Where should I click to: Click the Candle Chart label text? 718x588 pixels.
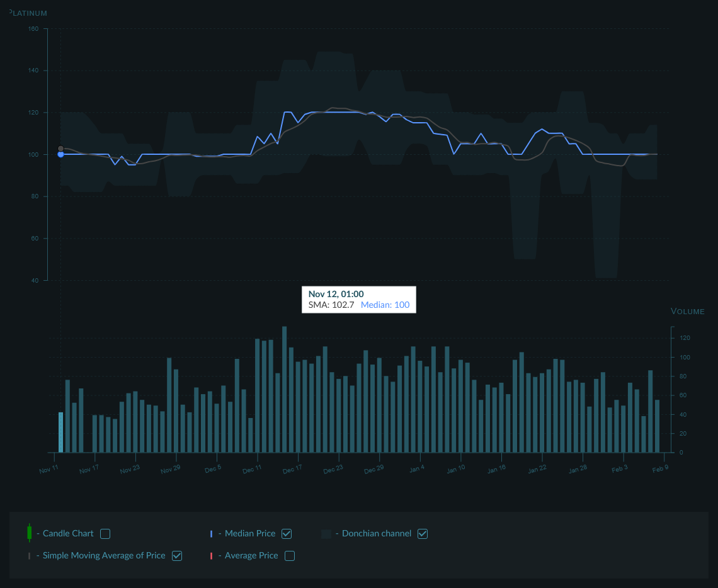coord(68,534)
